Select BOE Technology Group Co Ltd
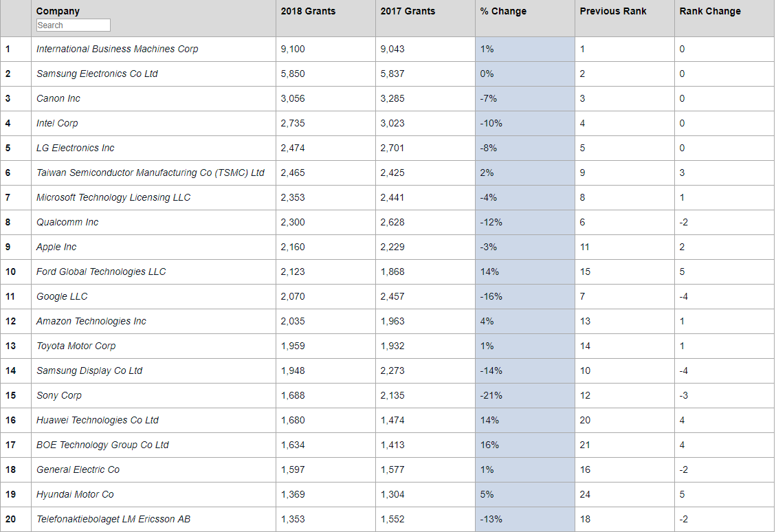 pyautogui.click(x=102, y=445)
